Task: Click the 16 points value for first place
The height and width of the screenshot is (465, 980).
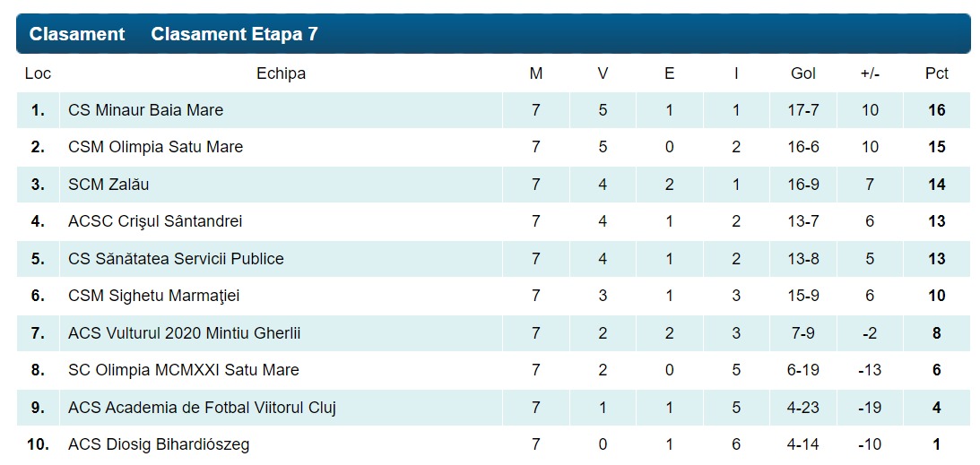Action: click(936, 110)
